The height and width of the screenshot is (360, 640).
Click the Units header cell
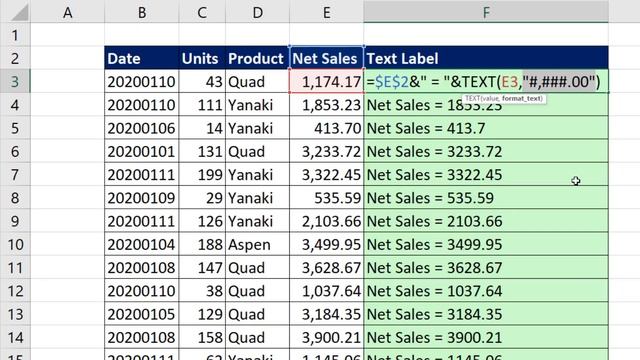click(202, 58)
